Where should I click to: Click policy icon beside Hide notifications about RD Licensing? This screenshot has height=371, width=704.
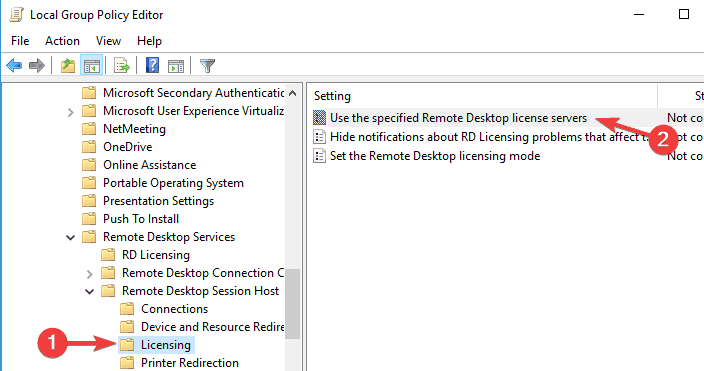[319, 137]
